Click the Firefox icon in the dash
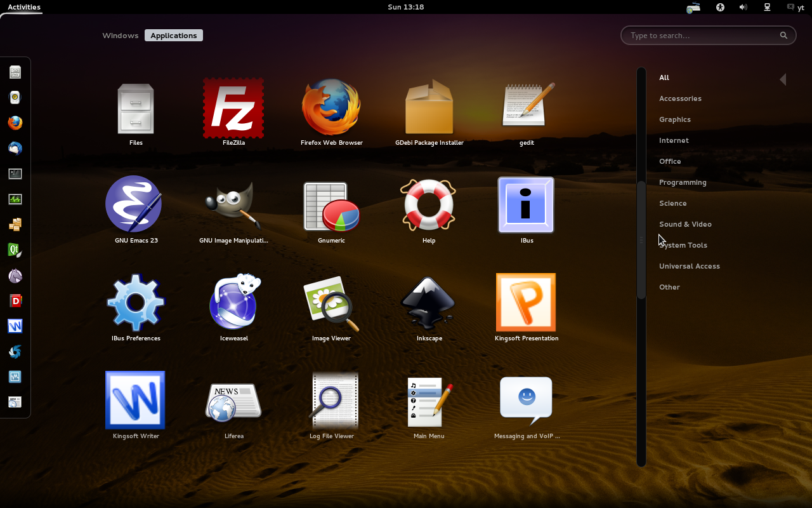The width and height of the screenshot is (812, 508). coord(15,123)
